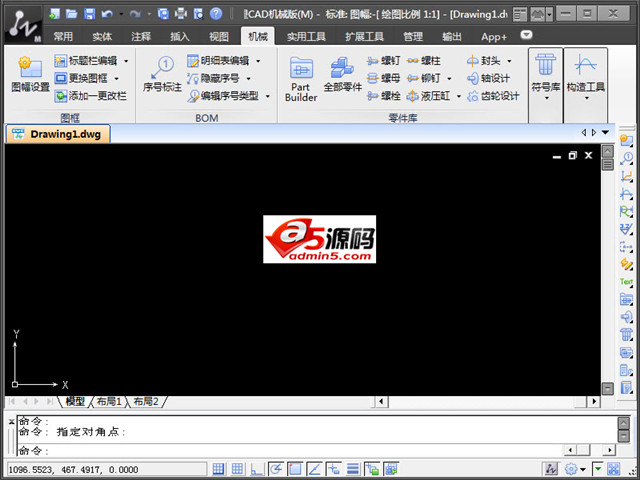Screen dimensions: 640x480
Task: Click the horizontal scrollbar right arrow below canvas
Action: coord(594,402)
